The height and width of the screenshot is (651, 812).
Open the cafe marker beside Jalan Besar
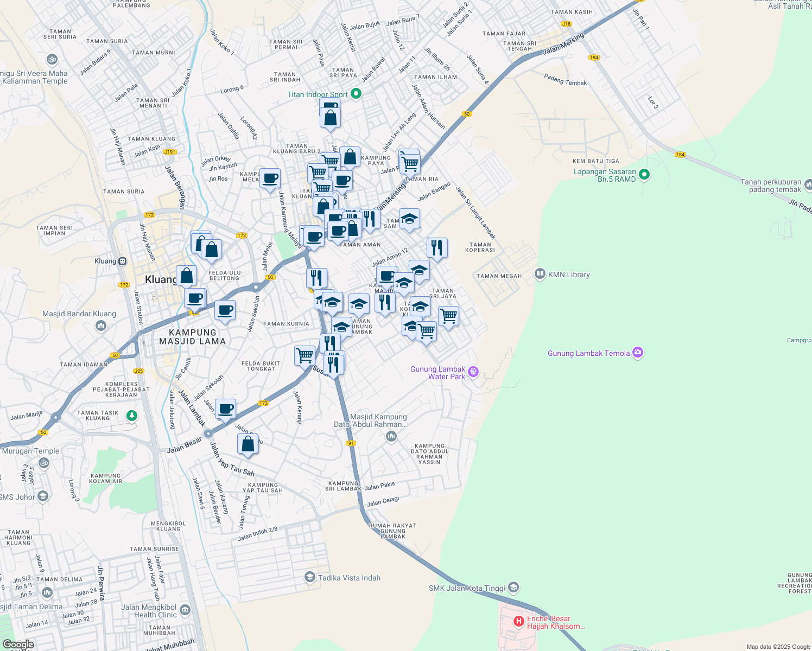point(225,410)
